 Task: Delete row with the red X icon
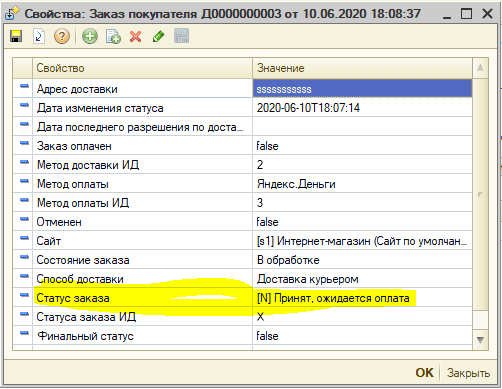[x=135, y=36]
